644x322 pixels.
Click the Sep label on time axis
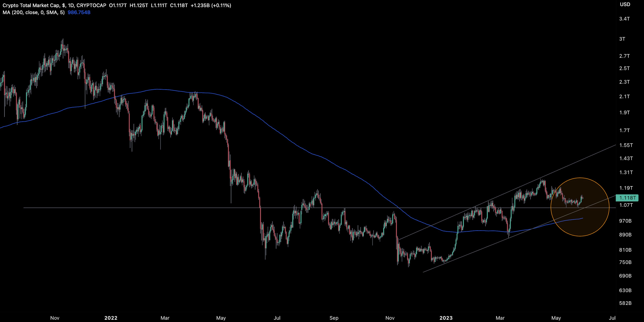334,318
